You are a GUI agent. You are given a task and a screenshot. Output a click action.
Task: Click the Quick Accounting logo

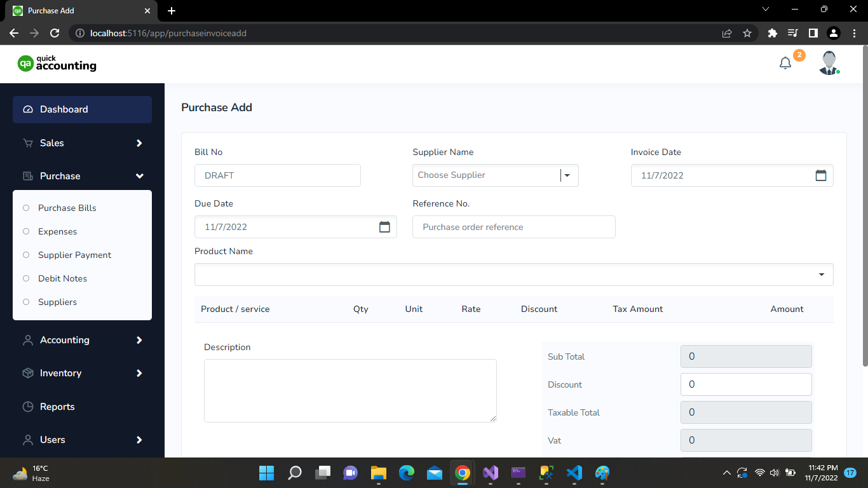pyautogui.click(x=57, y=64)
